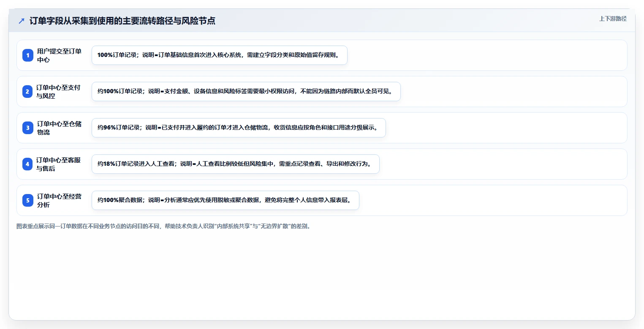Click the arrow icon beside the title
644x329 pixels.
point(22,21)
